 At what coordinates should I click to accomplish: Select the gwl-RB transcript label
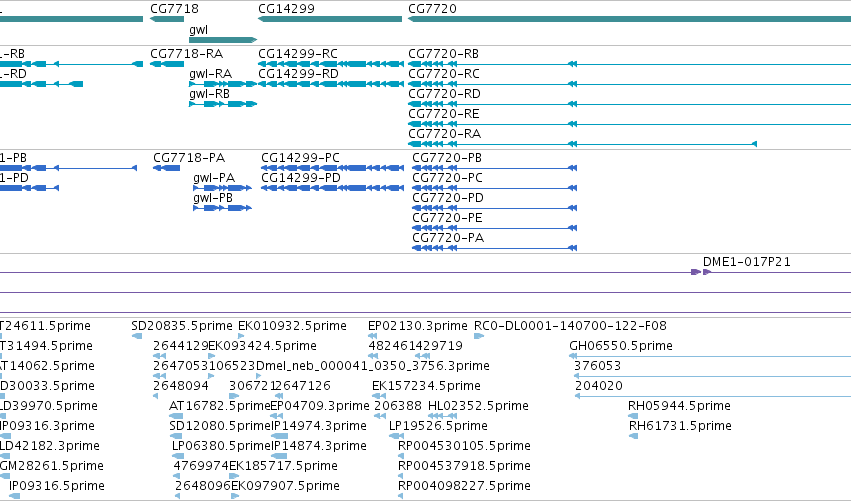pos(209,94)
